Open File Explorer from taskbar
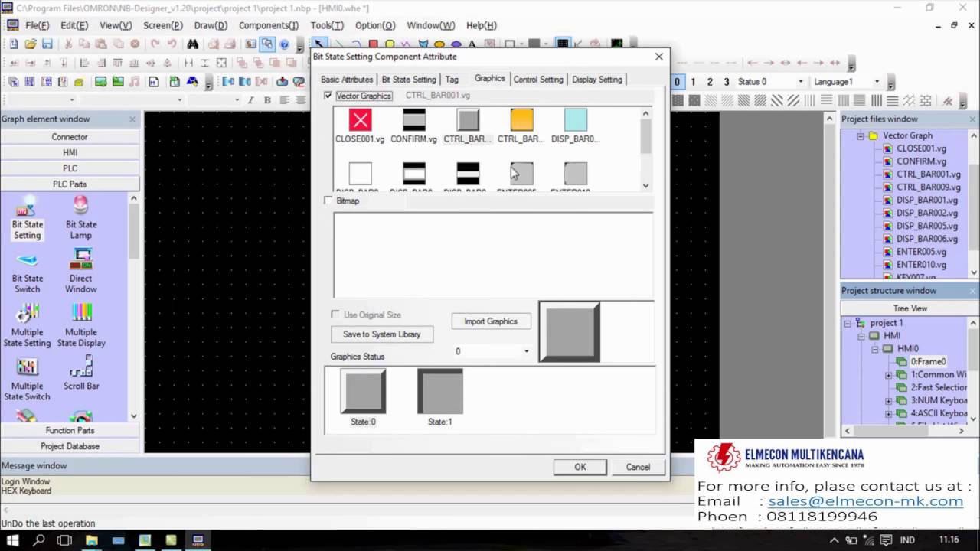Image resolution: width=980 pixels, height=551 pixels. point(92,540)
